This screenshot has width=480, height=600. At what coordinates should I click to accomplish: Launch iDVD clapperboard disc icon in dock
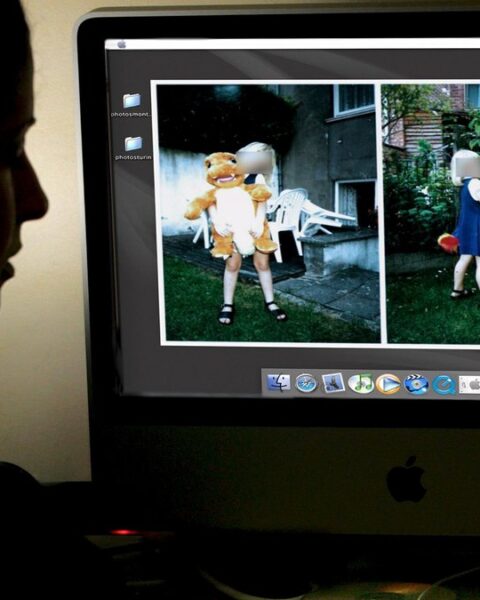pyautogui.click(x=416, y=384)
